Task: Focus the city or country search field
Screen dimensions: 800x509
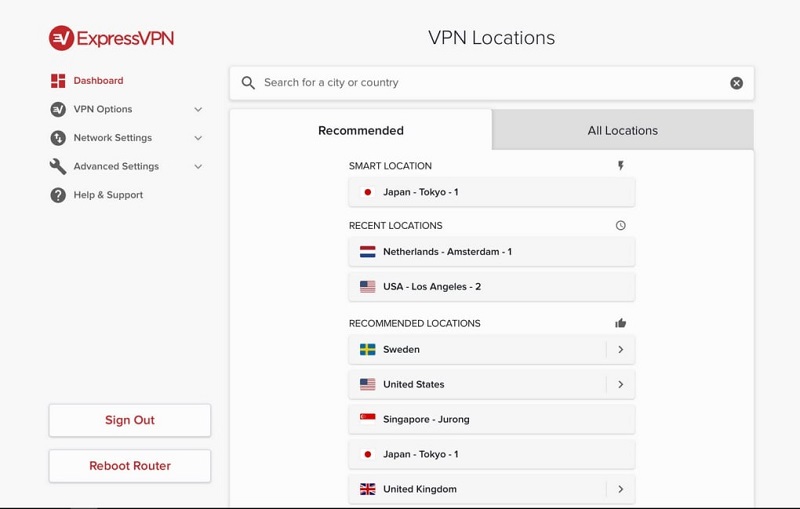Action: [492, 83]
